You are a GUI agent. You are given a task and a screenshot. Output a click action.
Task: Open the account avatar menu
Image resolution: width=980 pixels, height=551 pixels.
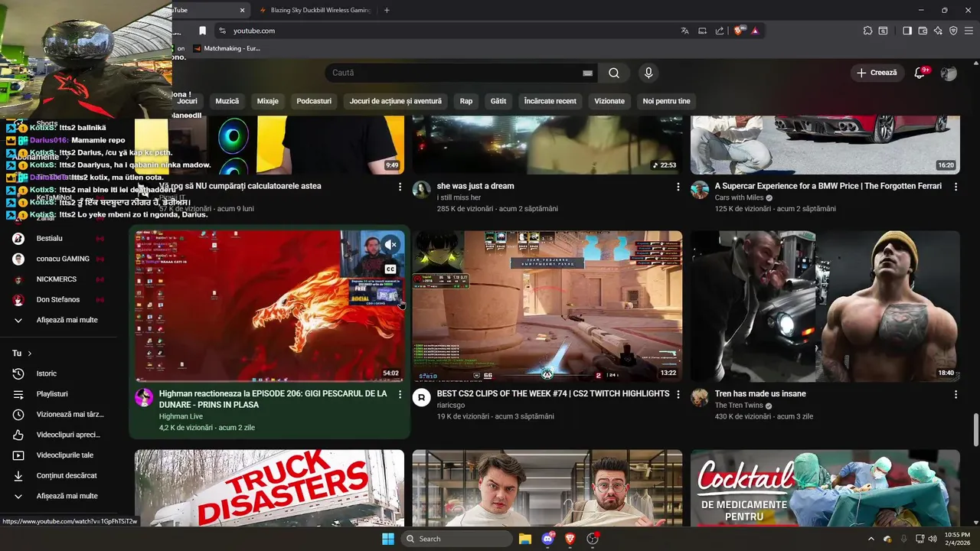click(949, 73)
